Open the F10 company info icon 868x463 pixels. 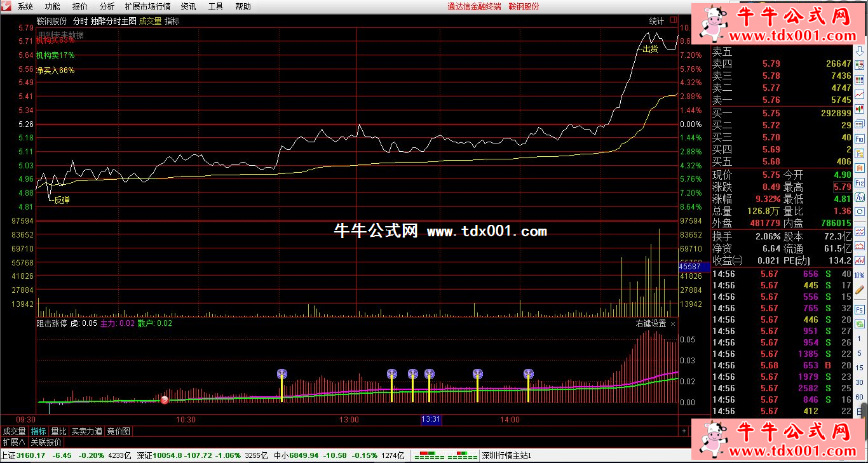pos(860,138)
